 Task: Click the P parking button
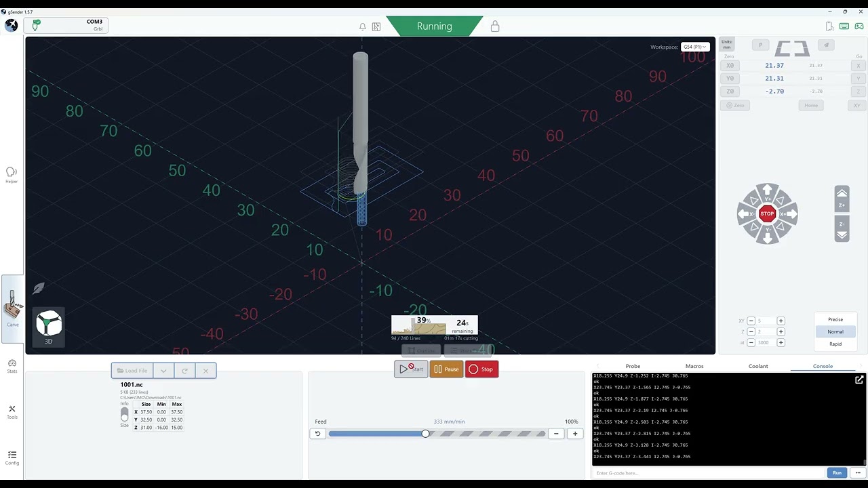point(760,45)
